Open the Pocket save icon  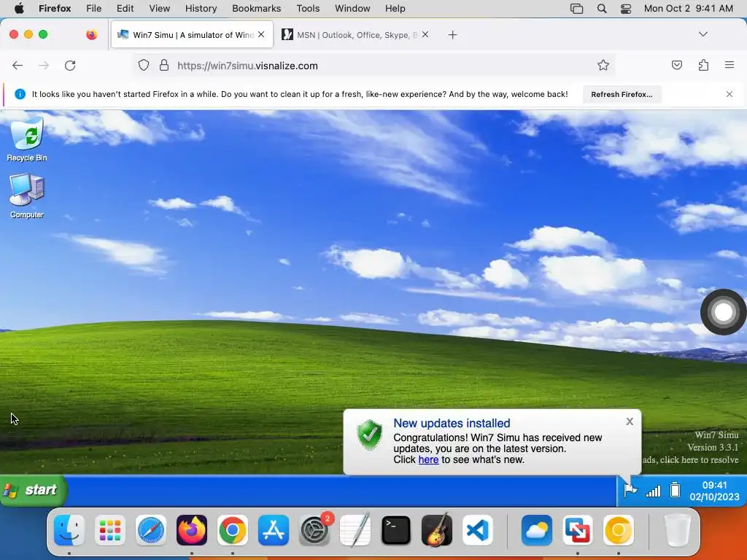[676, 65]
